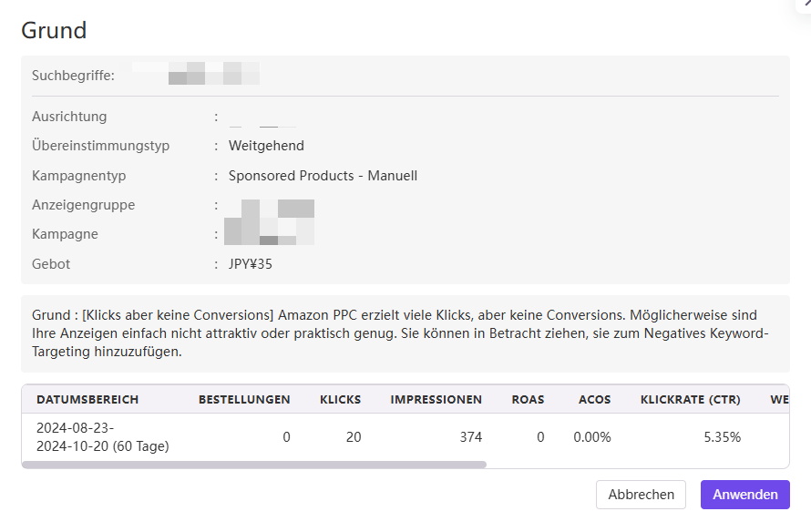Select the KLICKRATE (CTR) column header

tap(690, 399)
